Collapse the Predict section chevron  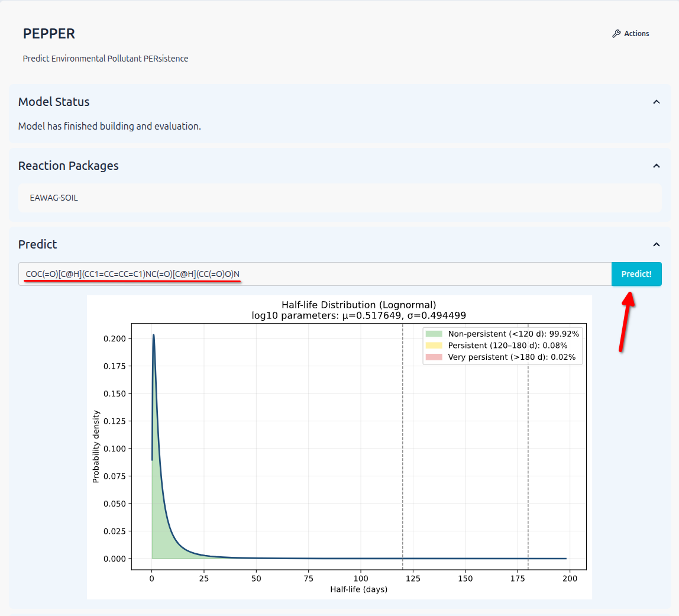point(656,244)
